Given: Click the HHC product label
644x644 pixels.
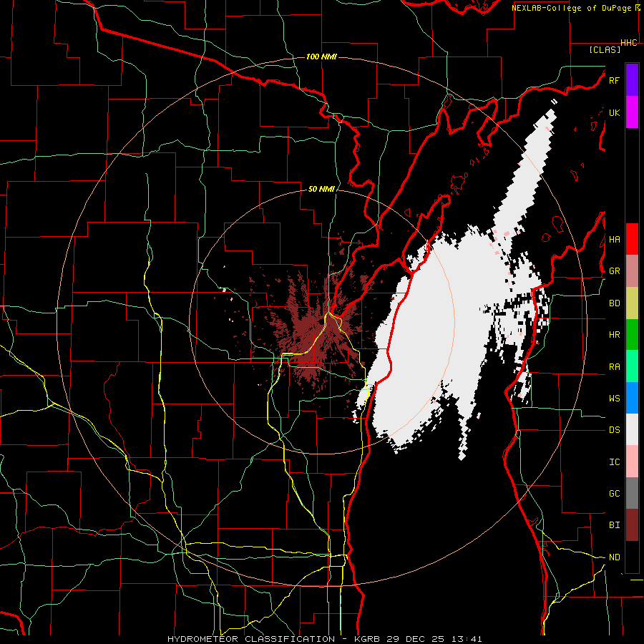Looking at the screenshot, I should 629,43.
